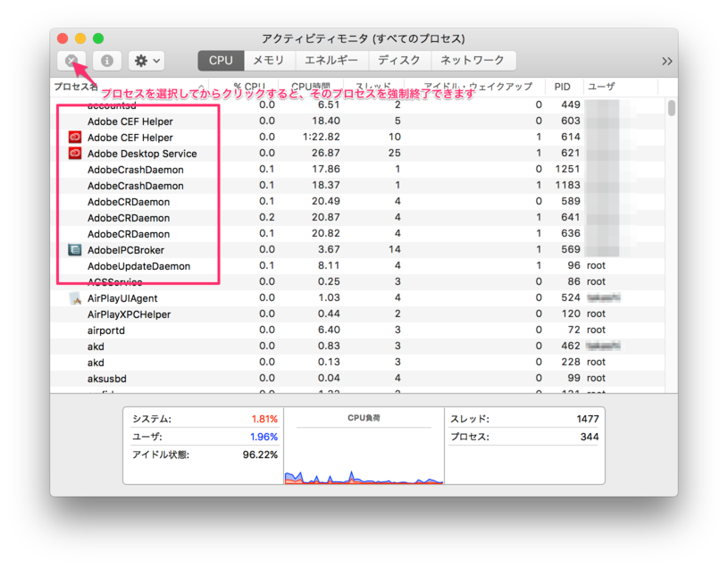Click the vertical scrollbar thumb

[672, 108]
